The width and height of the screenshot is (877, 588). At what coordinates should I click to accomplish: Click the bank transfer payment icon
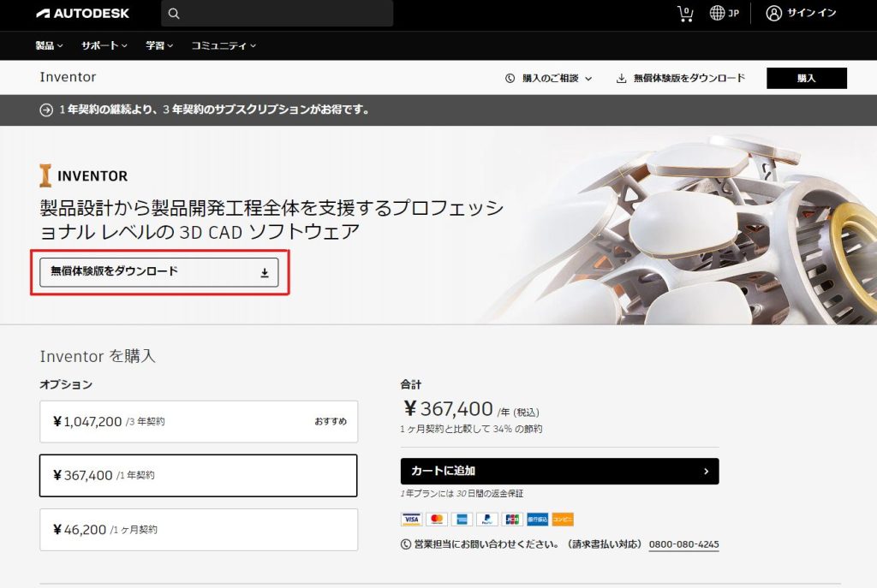538,520
